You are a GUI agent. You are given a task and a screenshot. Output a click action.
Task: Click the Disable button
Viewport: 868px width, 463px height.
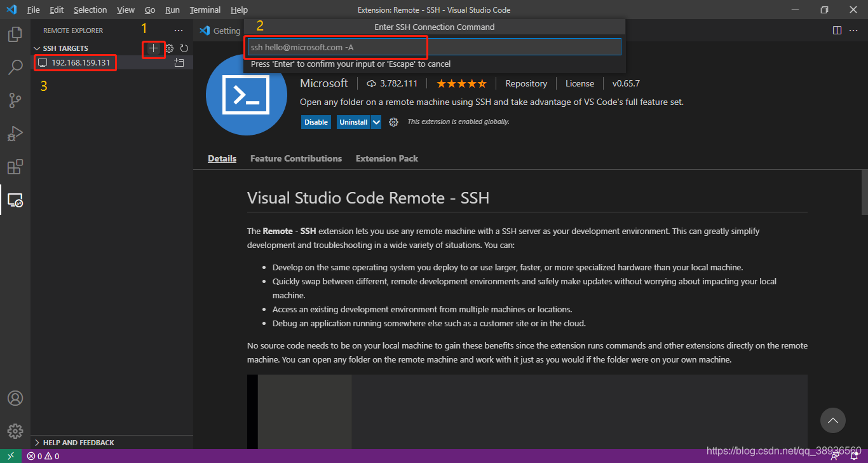point(316,122)
